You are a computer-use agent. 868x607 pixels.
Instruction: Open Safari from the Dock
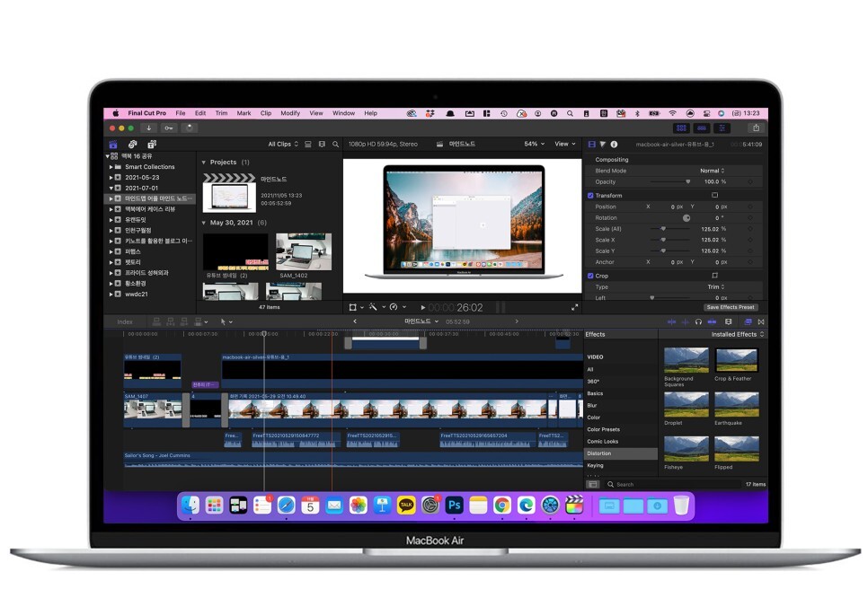[x=287, y=506]
